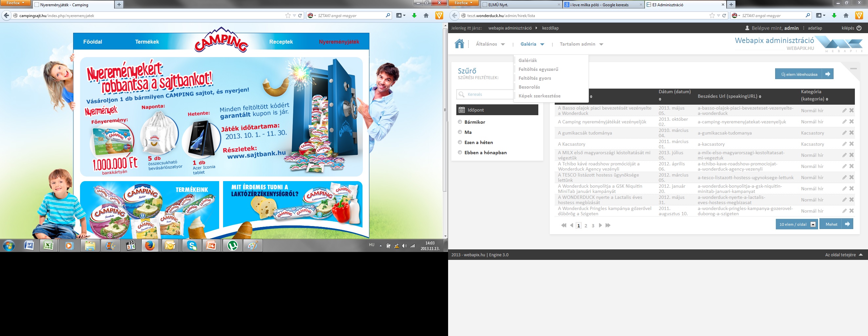Open Főoldal on the Camping site
The width and height of the screenshot is (868, 336).
tap(93, 42)
